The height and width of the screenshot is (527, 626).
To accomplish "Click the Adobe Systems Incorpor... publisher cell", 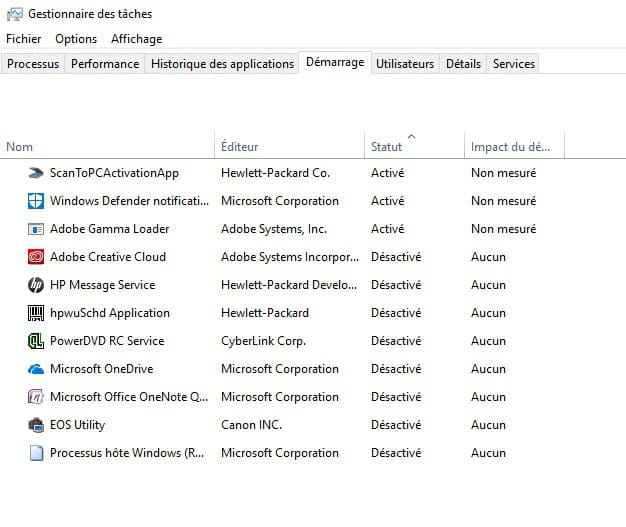I will coord(290,257).
